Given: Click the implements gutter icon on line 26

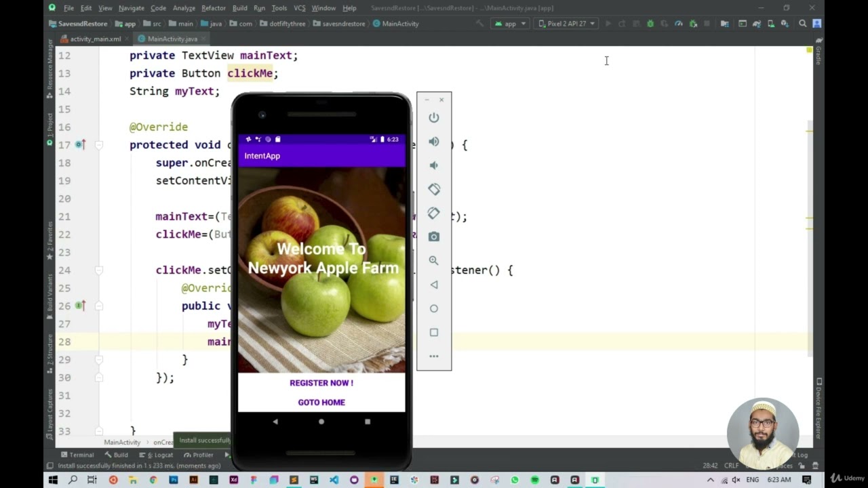Looking at the screenshot, I should (x=80, y=306).
